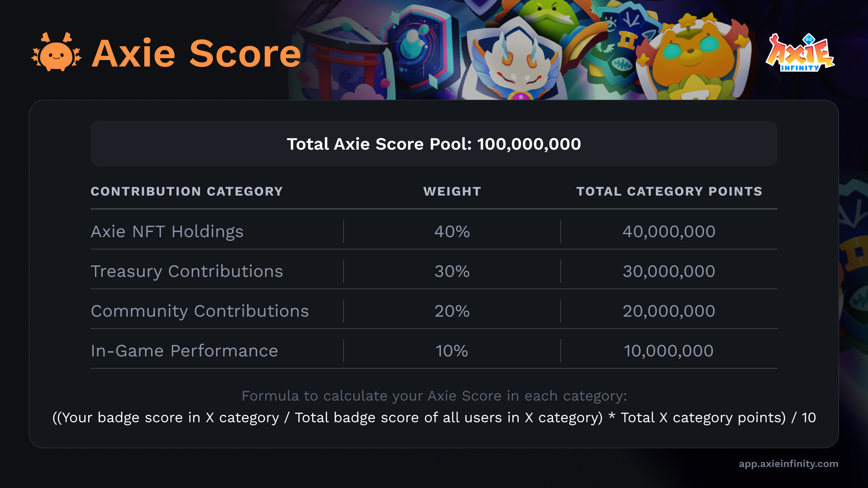Select the Axie NFT Holdings row
The image size is (868, 488).
434,231
